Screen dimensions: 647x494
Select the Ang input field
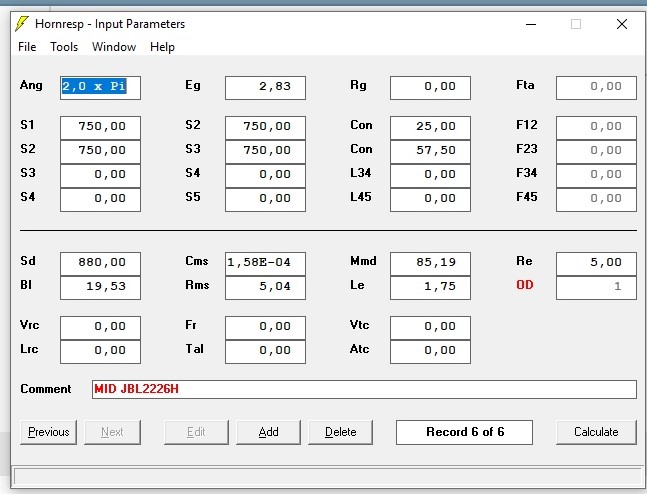(100, 87)
